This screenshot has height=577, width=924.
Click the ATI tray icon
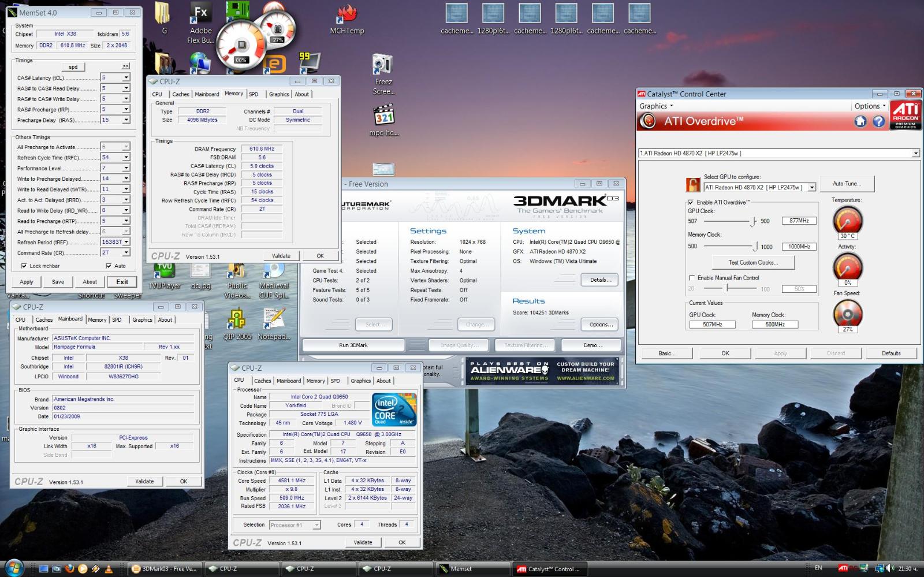point(843,568)
